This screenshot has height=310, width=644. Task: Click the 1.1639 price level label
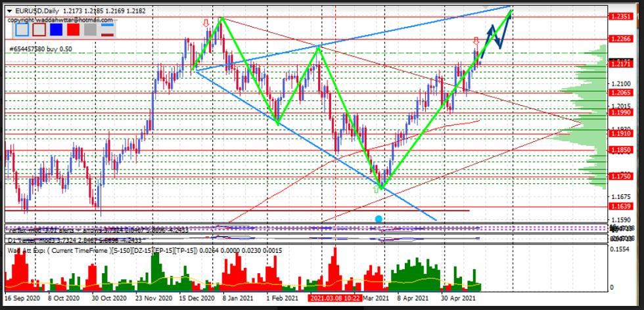tap(620, 206)
